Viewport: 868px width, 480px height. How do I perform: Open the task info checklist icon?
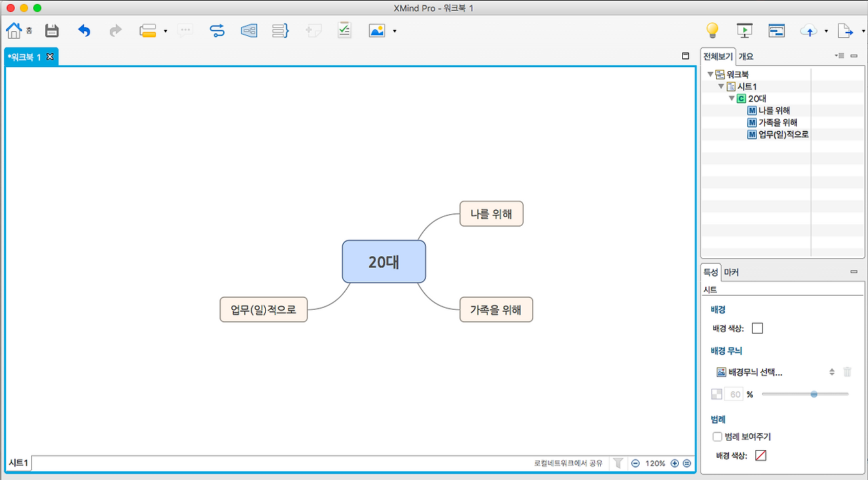pyautogui.click(x=344, y=30)
